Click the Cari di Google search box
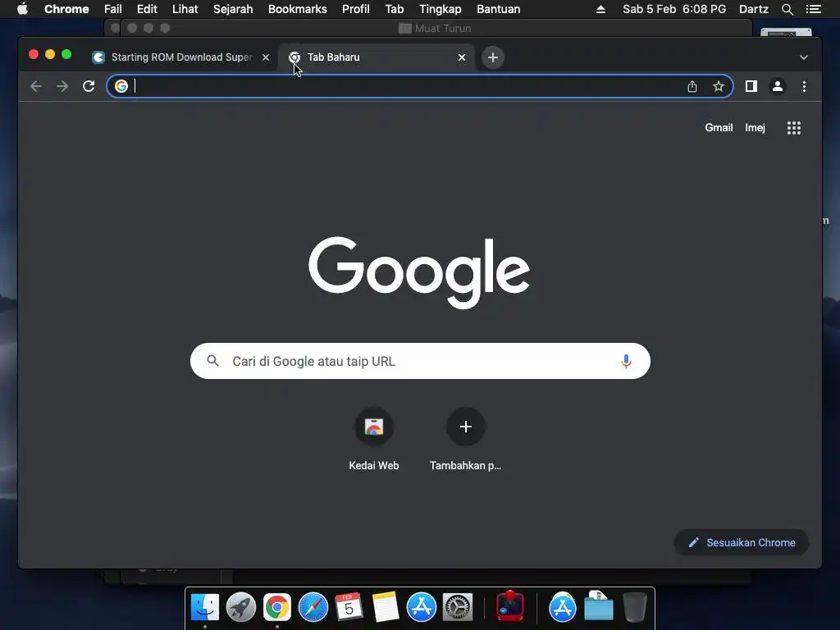 pyautogui.click(x=420, y=361)
